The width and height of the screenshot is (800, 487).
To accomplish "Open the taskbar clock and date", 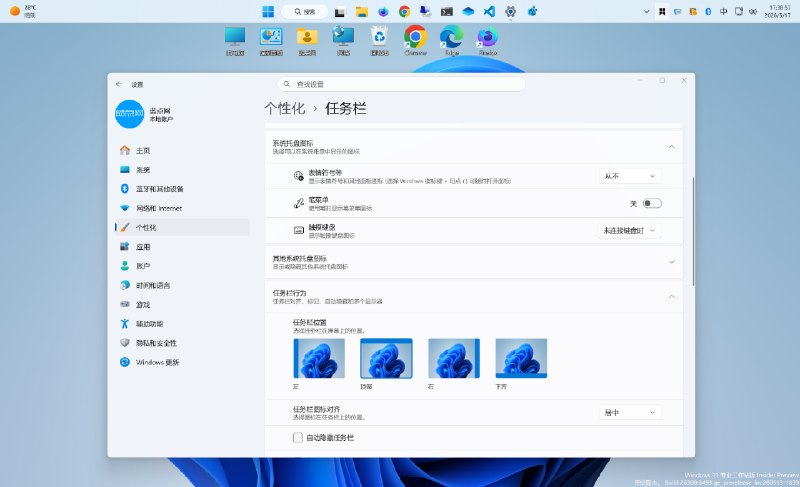I will (778, 11).
